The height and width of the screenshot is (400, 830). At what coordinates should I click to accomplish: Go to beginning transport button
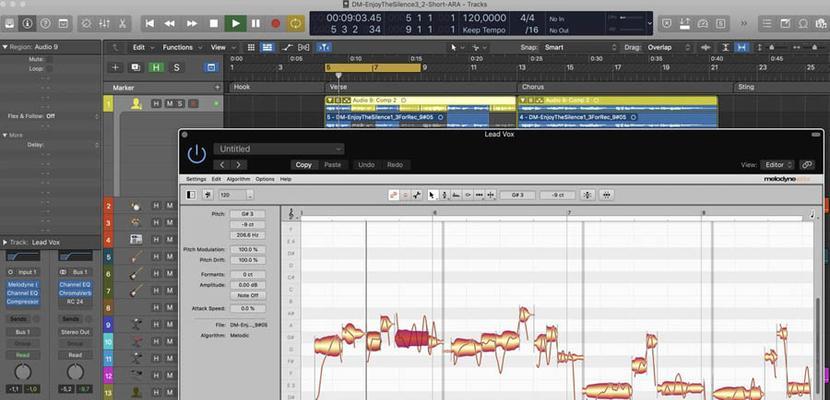(150, 23)
